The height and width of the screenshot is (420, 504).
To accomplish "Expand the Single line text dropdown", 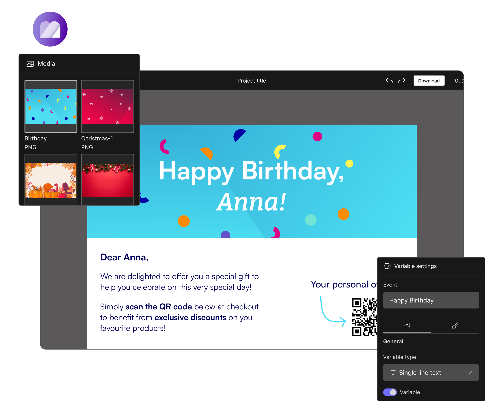I will point(431,373).
